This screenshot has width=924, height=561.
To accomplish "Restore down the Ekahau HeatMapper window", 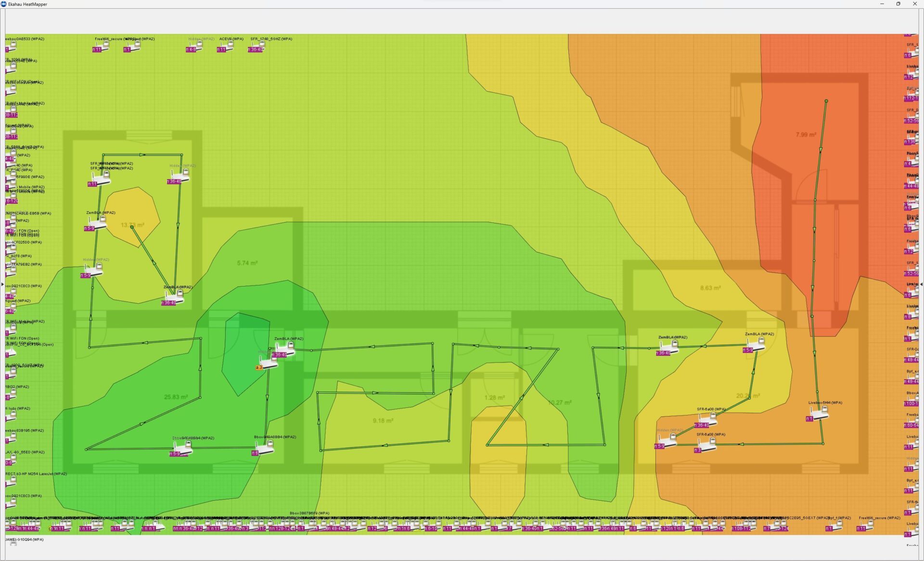I will click(898, 4).
